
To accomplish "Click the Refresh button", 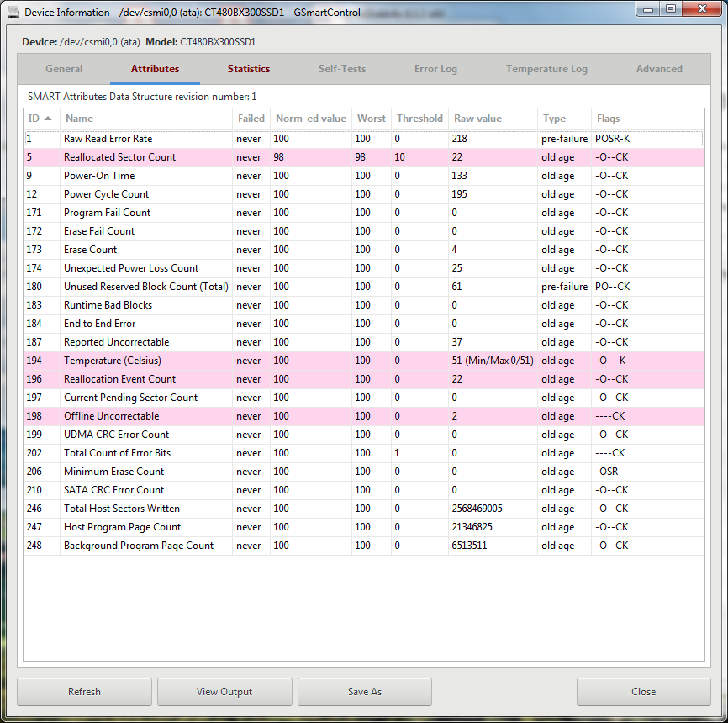I will pos(83,691).
